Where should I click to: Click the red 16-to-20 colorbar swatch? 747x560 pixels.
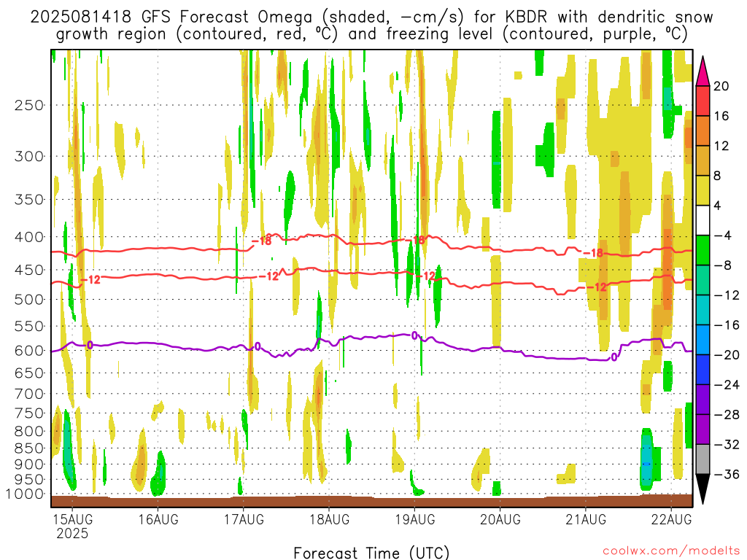click(x=703, y=101)
